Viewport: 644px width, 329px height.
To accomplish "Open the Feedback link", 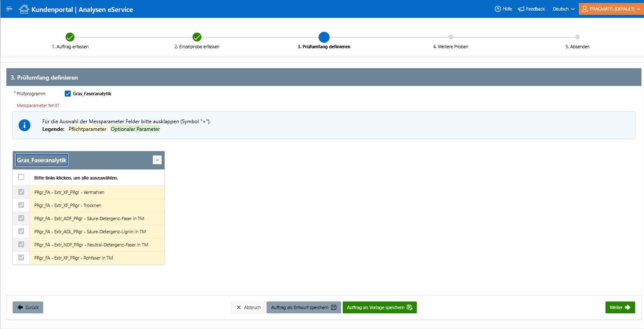I will pyautogui.click(x=531, y=9).
